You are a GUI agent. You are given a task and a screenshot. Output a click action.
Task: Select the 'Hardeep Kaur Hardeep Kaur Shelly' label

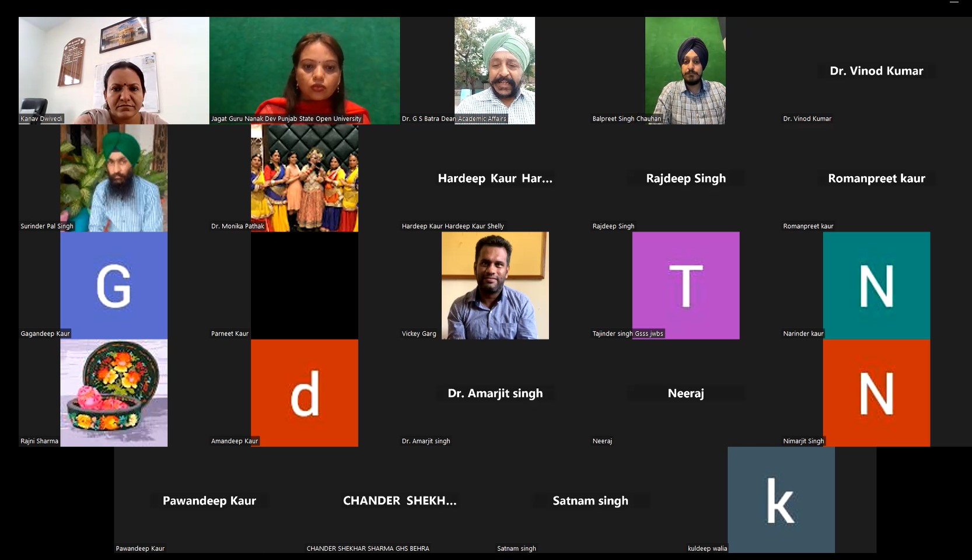(x=453, y=226)
